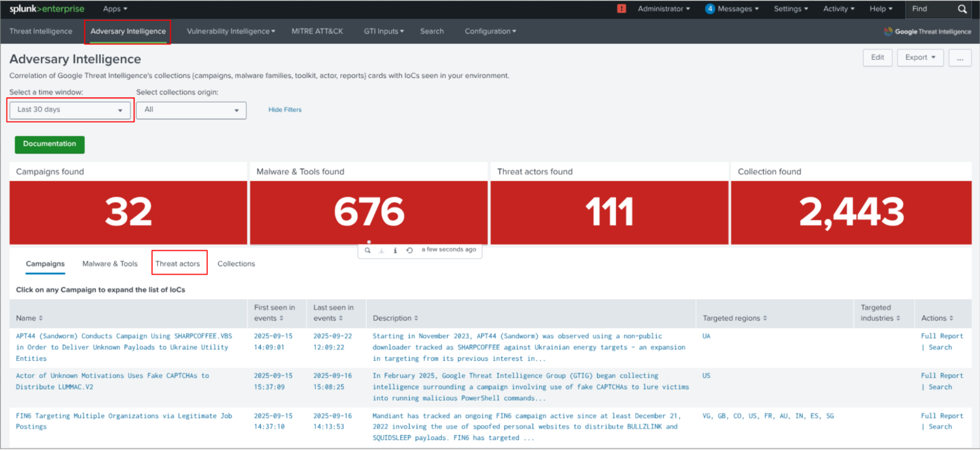Open the Administrator account menu
The image size is (980, 451).
coord(664,9)
